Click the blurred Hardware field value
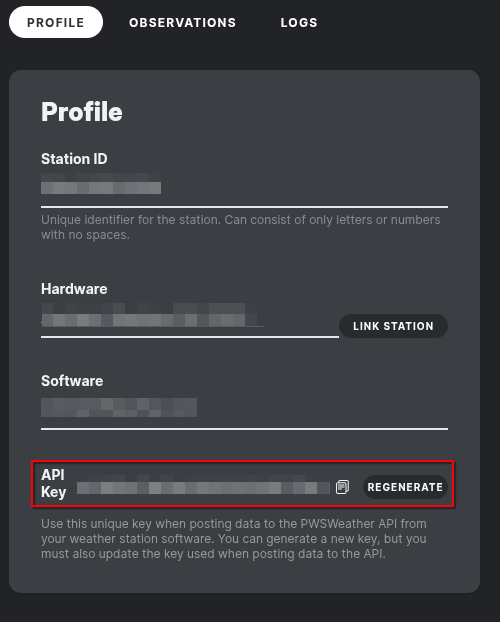The image size is (500, 622). click(x=152, y=315)
